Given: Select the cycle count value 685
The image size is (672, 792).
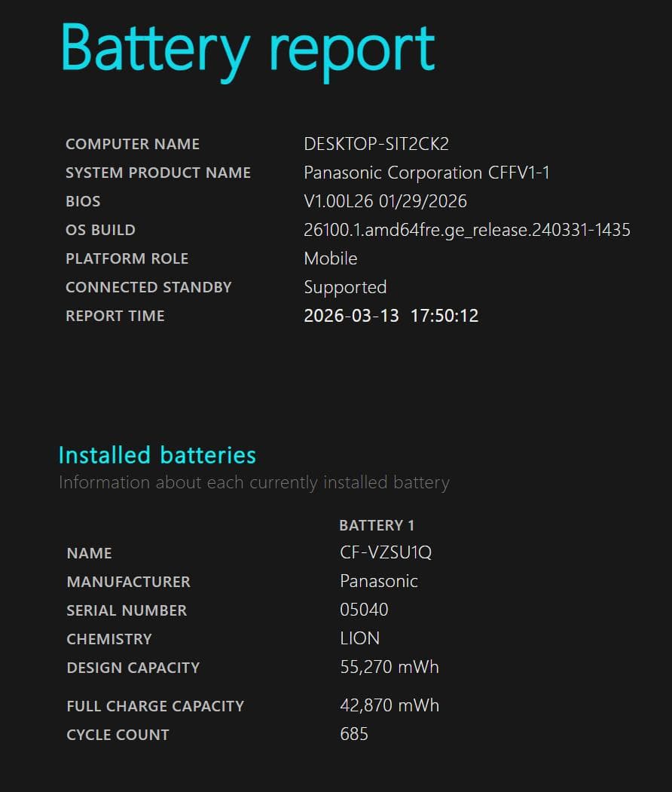Looking at the screenshot, I should 354,734.
